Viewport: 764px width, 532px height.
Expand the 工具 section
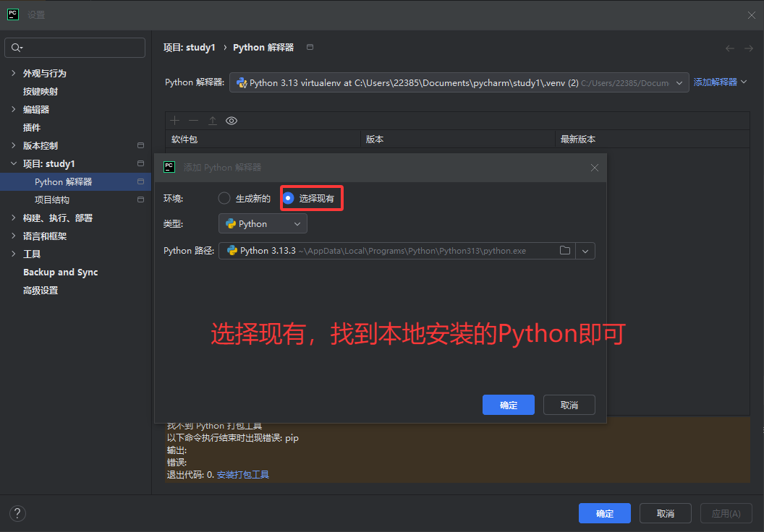13,254
